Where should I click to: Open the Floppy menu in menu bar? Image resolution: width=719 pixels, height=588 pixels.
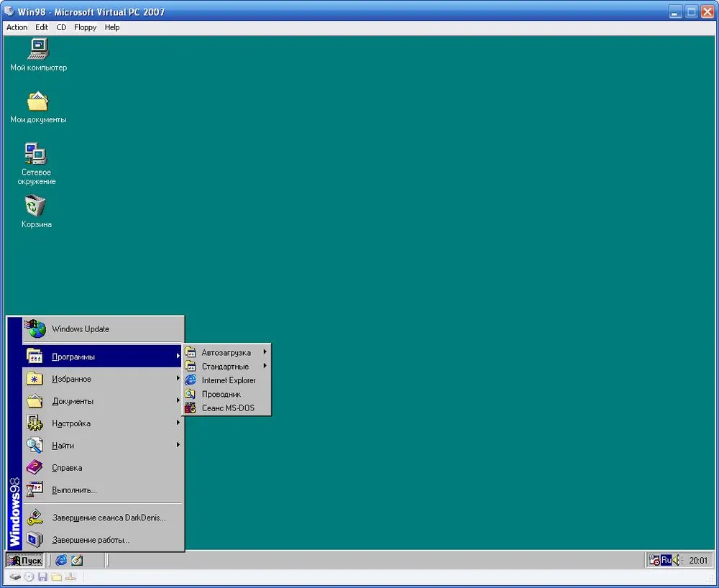[85, 27]
